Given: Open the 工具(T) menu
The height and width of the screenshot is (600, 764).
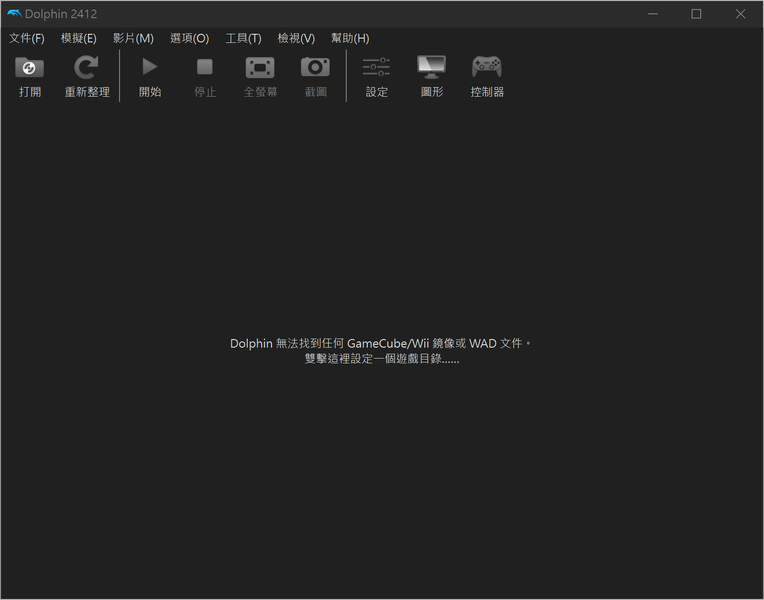Looking at the screenshot, I should [243, 38].
